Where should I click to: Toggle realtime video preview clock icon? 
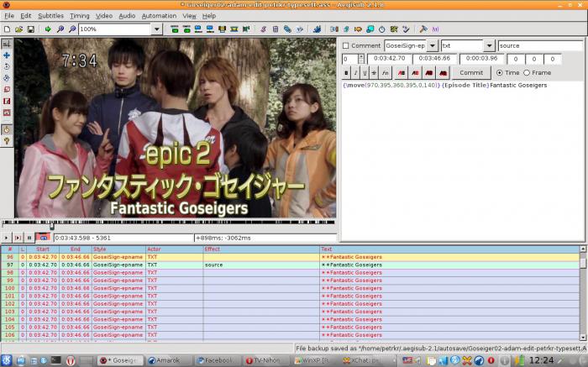7,129
